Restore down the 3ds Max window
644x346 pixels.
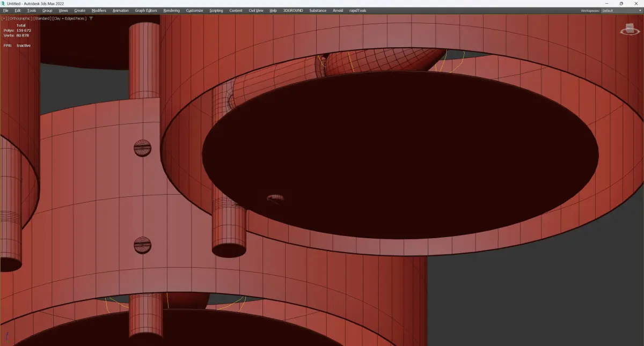pos(621,3)
